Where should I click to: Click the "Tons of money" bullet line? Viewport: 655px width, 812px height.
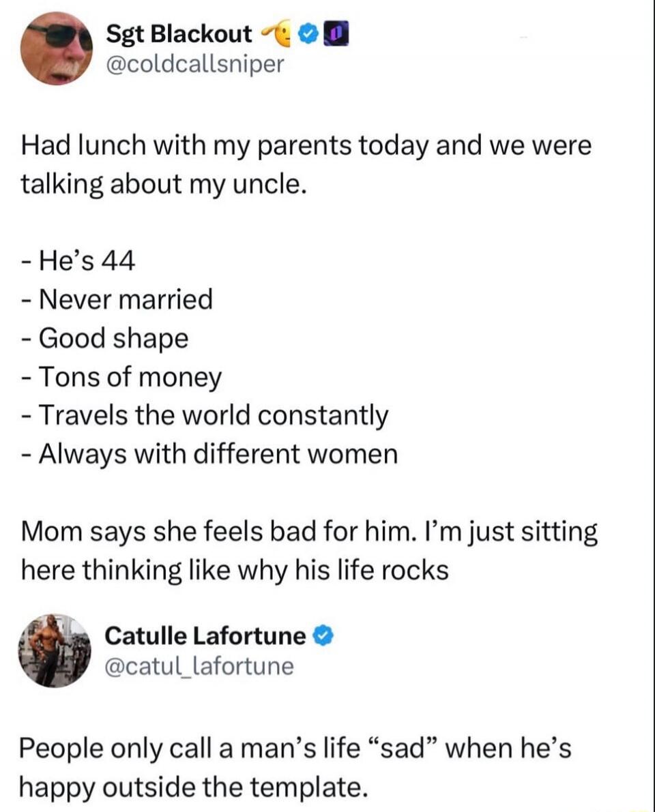[x=121, y=376]
